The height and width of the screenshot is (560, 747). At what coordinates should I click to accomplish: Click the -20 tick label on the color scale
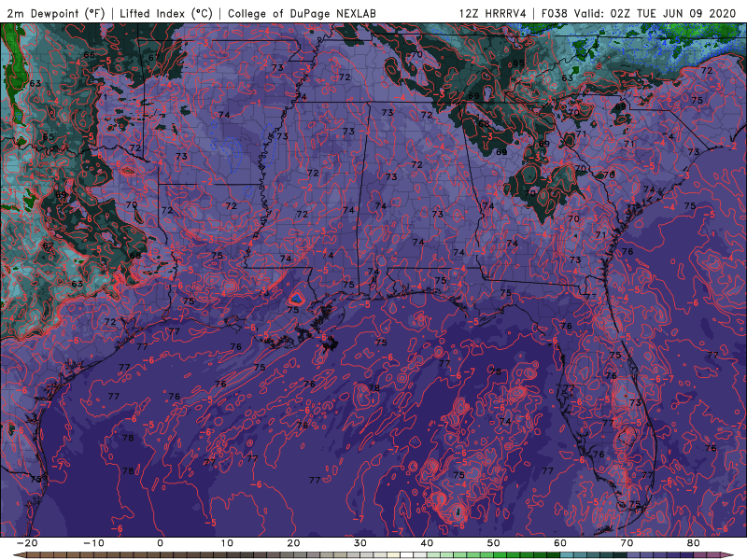point(27,543)
